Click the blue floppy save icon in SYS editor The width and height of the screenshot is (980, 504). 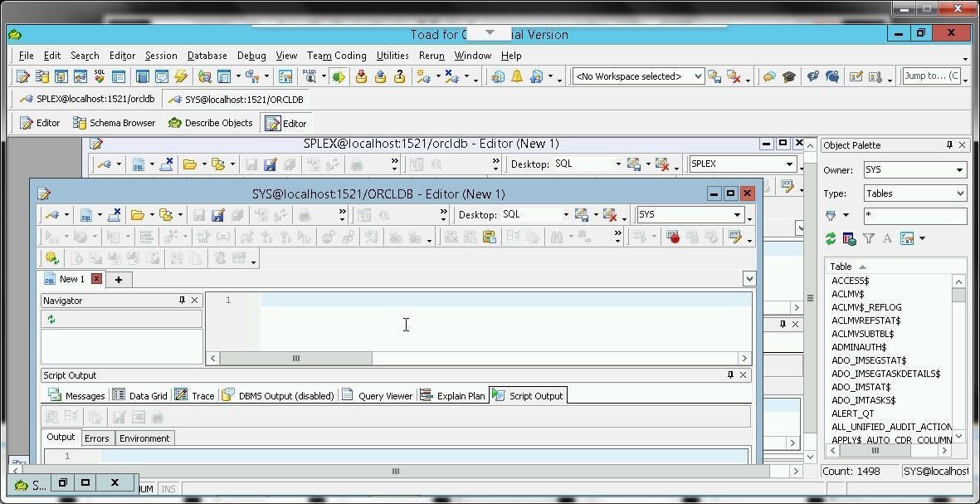point(217,215)
